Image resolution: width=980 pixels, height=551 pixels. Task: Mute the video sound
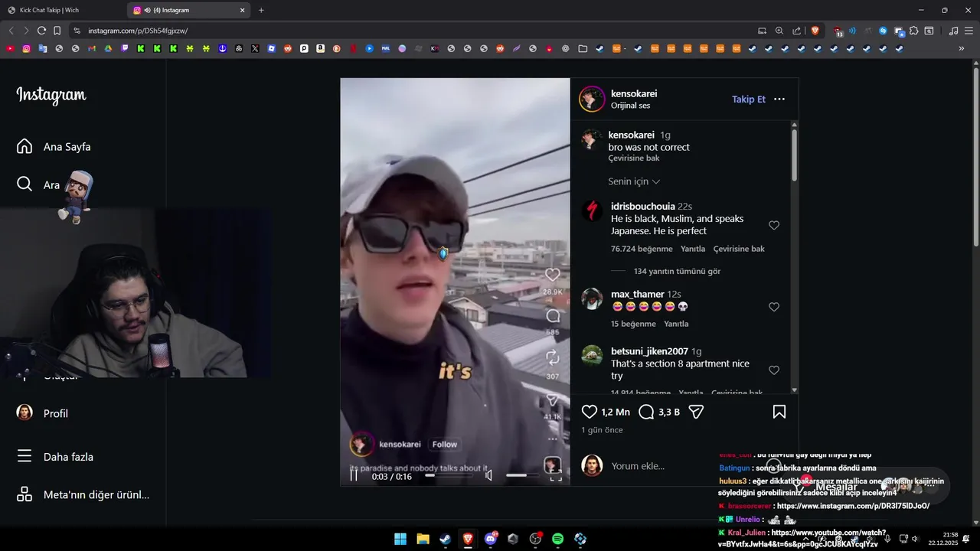click(x=488, y=475)
